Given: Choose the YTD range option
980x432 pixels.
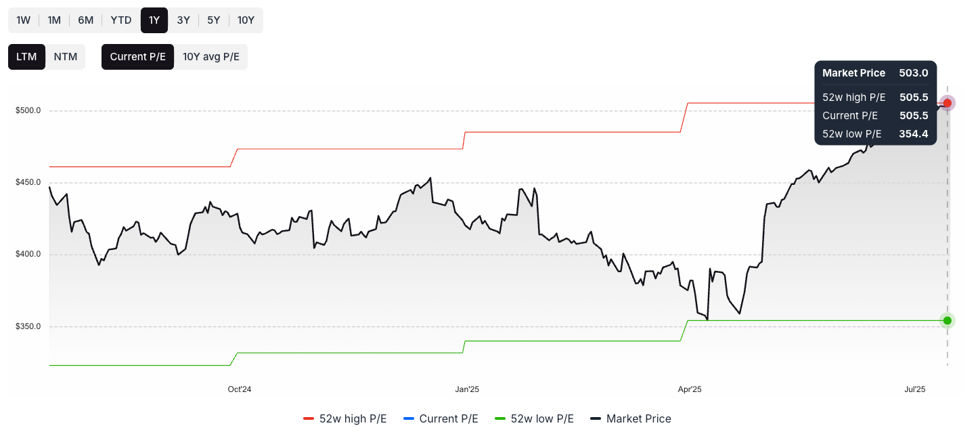Looking at the screenshot, I should tap(121, 20).
